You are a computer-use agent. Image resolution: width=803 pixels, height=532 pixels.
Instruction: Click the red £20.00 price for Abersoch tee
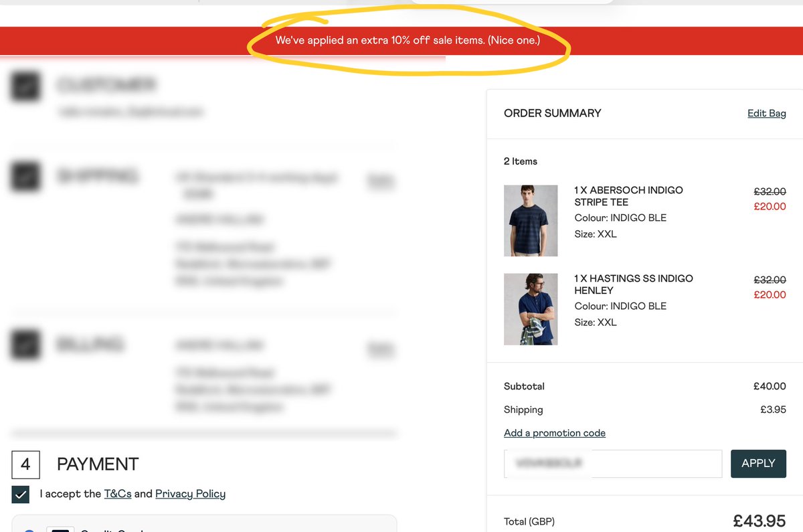point(770,206)
